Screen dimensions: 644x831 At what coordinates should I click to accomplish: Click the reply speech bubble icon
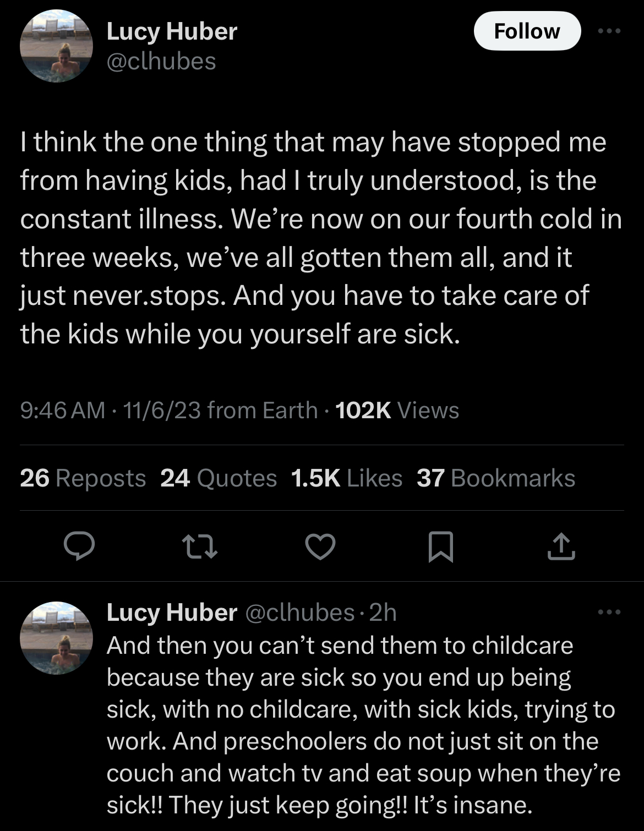click(79, 546)
